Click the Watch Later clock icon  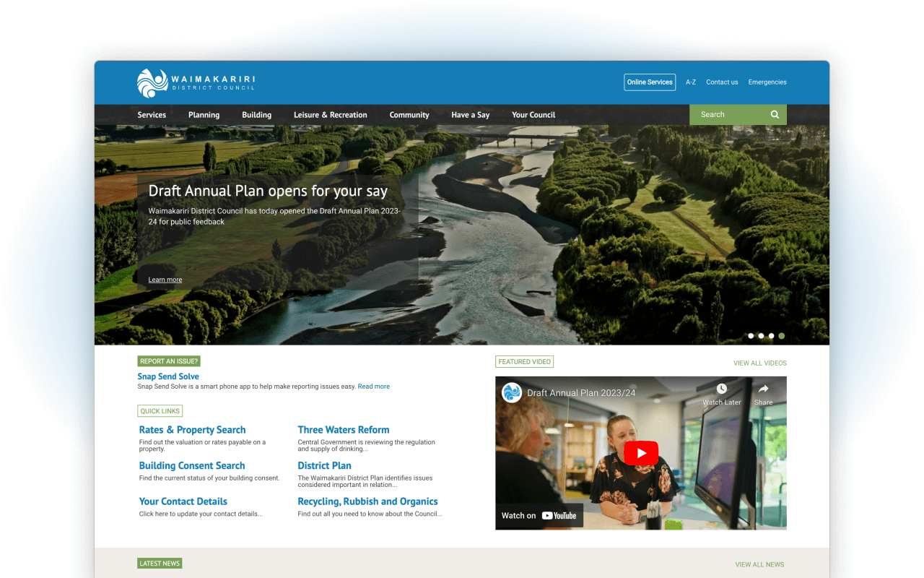click(722, 389)
